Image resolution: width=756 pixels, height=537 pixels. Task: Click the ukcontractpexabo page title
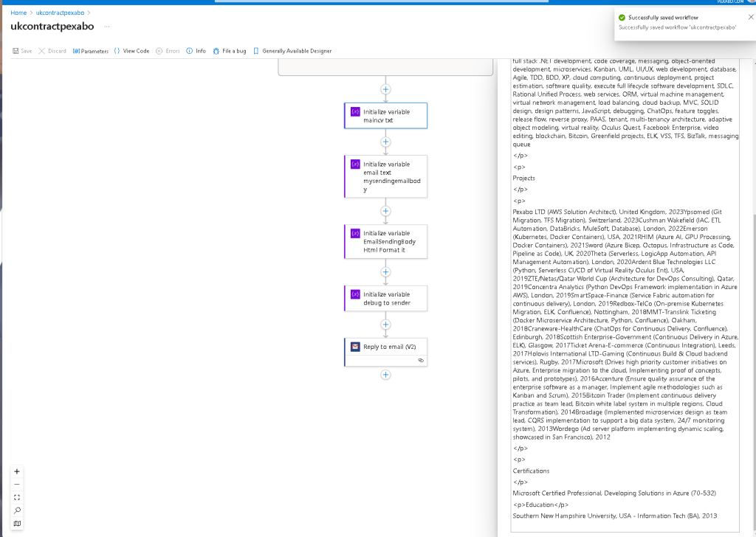click(x=52, y=27)
